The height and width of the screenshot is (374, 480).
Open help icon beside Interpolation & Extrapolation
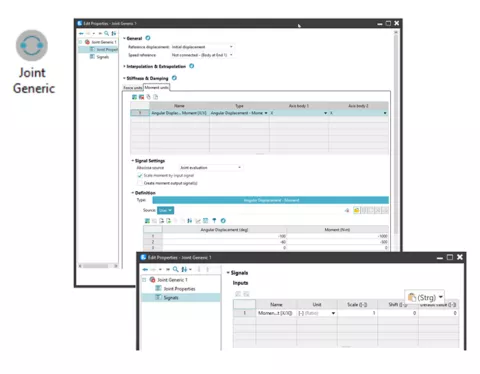(192, 66)
